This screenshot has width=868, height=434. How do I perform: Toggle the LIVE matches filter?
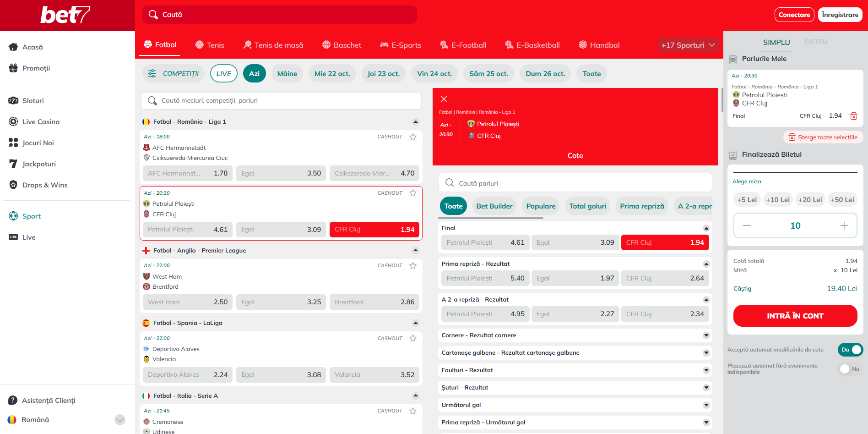tap(223, 74)
